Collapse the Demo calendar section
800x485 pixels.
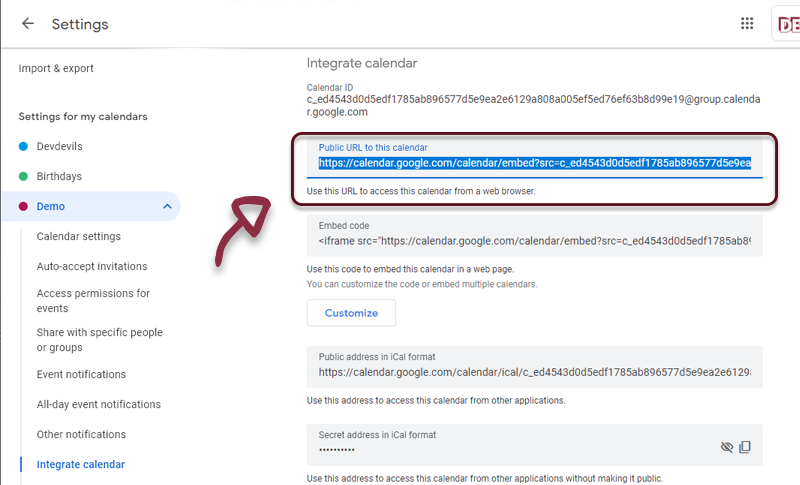pyautogui.click(x=166, y=206)
